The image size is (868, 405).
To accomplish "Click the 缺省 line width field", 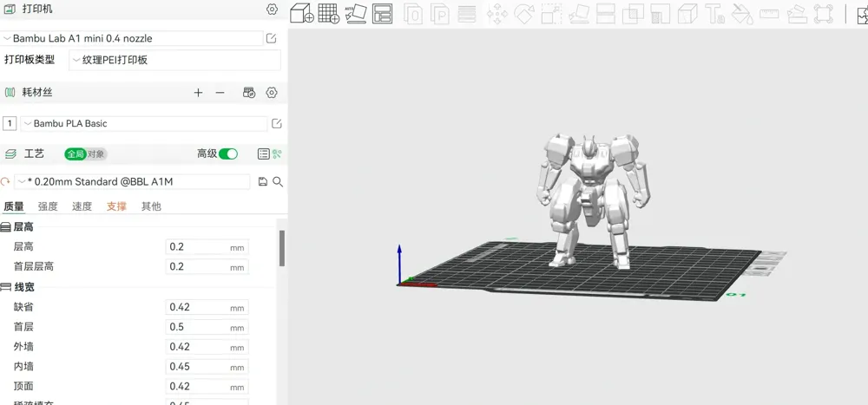I will (x=207, y=307).
